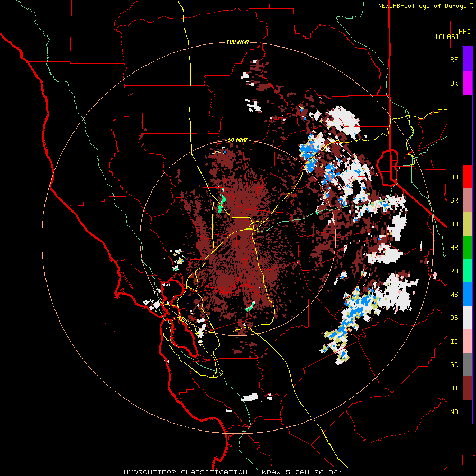Click the GC gray legend swatch
Image resolution: width=476 pixels, height=476 pixels.
tap(467, 364)
